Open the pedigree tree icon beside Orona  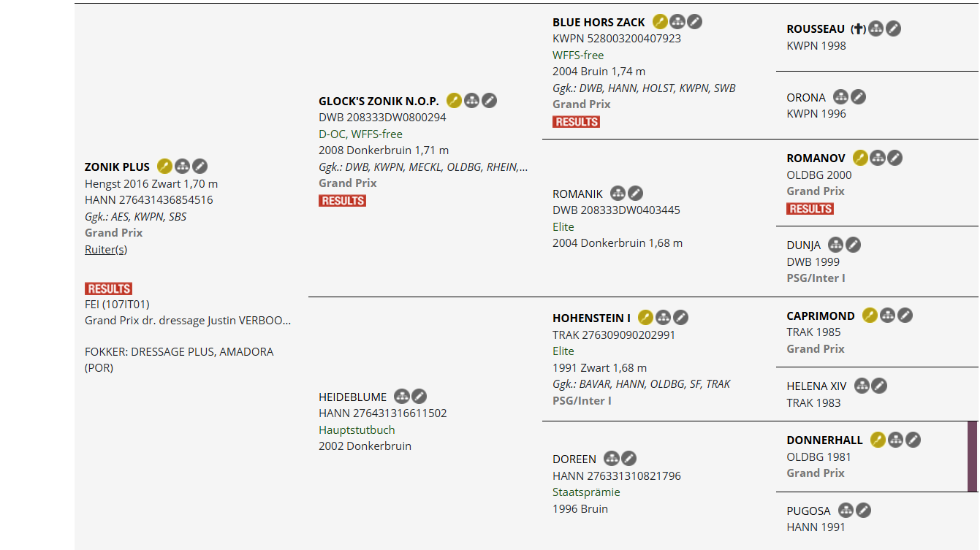coord(841,97)
